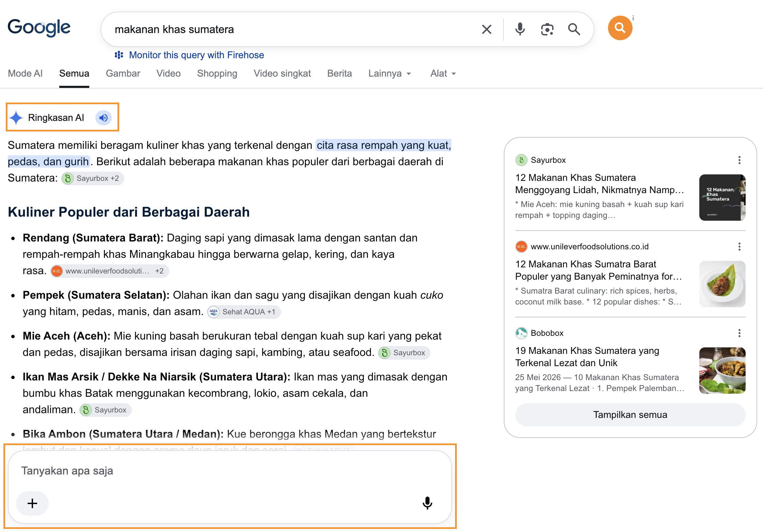Switch to Mode AI tab

pos(25,74)
